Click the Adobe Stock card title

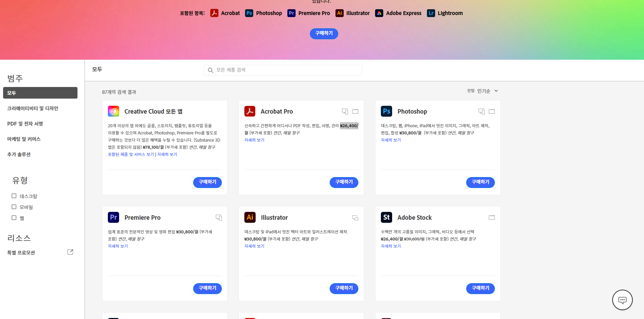click(x=415, y=218)
